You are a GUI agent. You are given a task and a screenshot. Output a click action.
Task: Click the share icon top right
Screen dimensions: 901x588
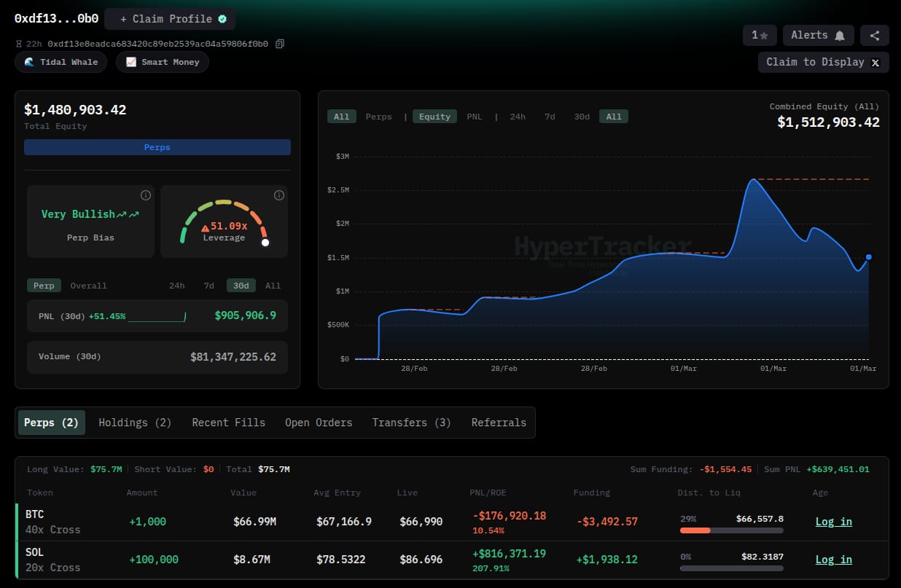[874, 35]
